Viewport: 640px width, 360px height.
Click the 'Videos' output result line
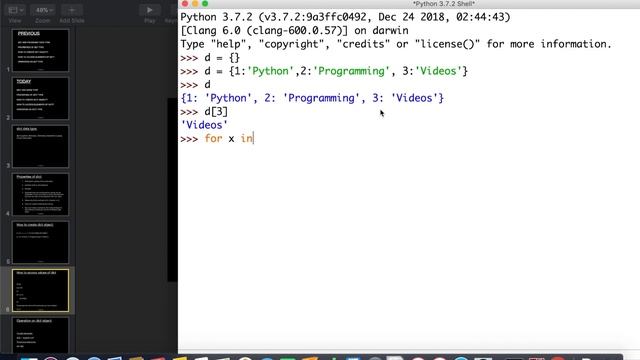coord(204,125)
